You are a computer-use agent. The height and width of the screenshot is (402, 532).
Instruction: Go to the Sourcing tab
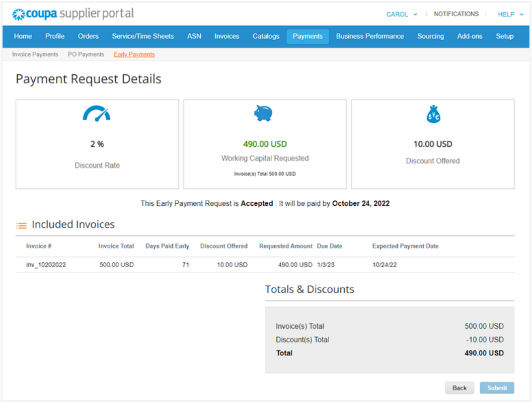(x=430, y=36)
